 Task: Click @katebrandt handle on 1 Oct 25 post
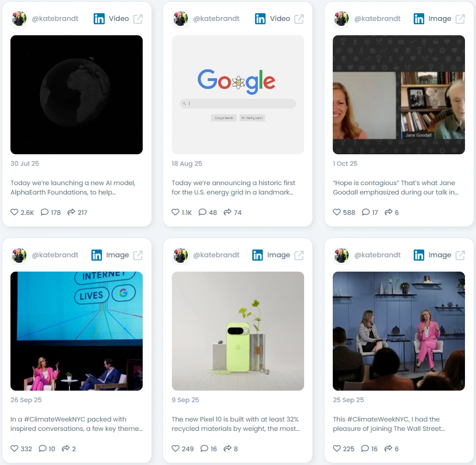[377, 19]
